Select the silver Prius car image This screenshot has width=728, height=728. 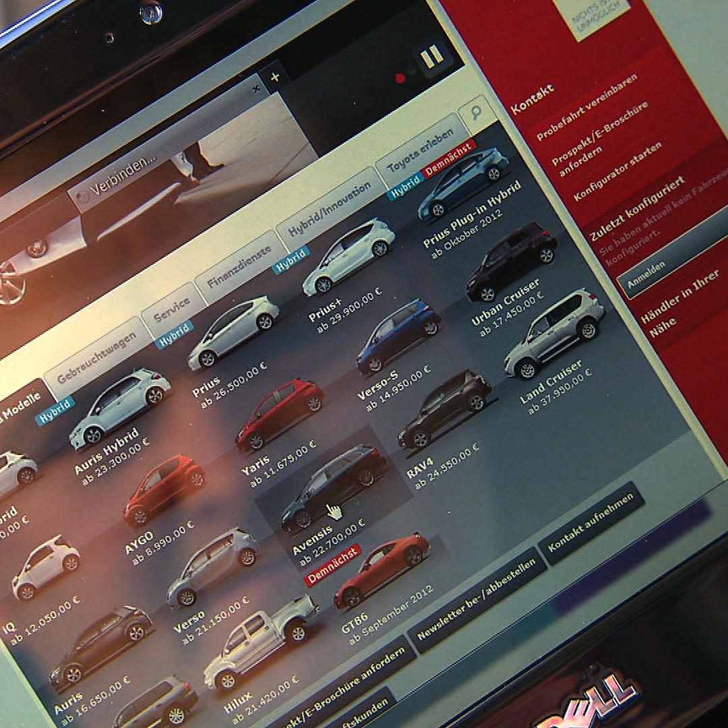click(x=233, y=332)
